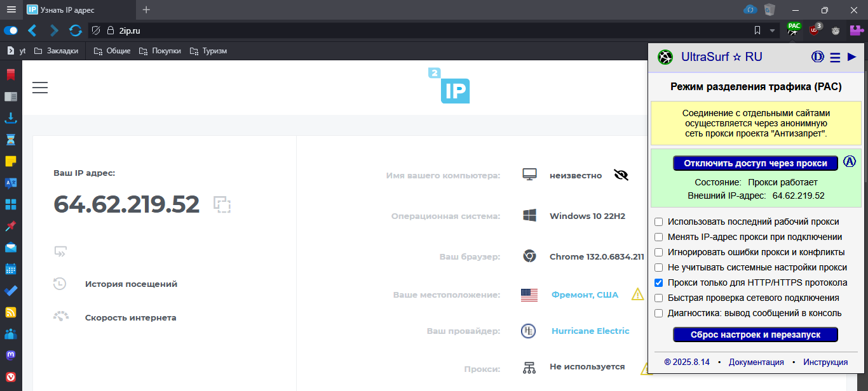This screenshot has height=391, width=868.
Task: Toggle the computer name visibility eye icon
Action: [x=621, y=175]
